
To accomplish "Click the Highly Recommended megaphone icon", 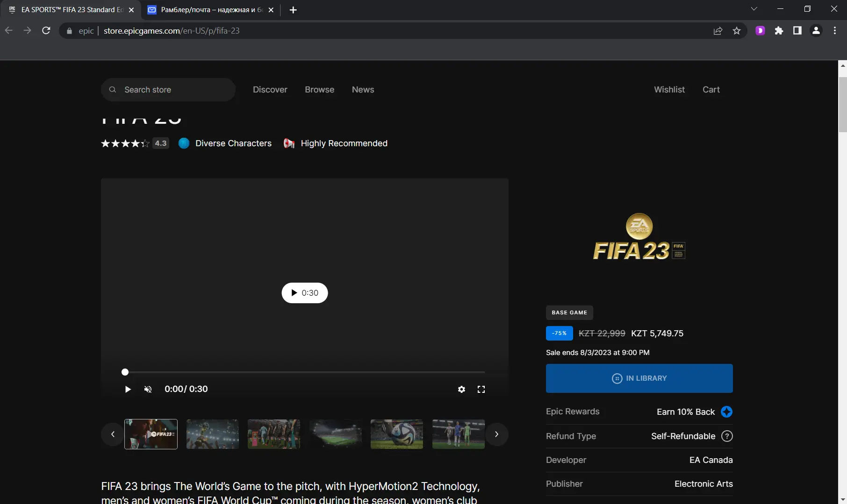I will 289,143.
